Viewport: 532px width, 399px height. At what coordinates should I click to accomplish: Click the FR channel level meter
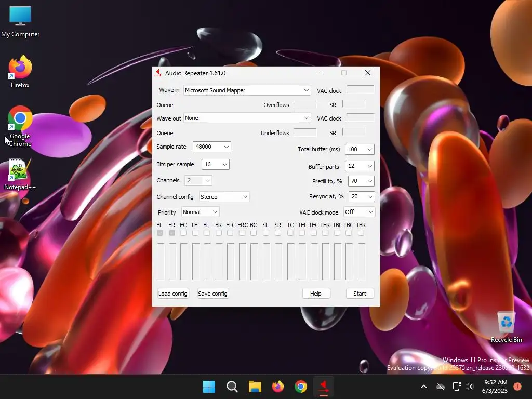click(172, 262)
